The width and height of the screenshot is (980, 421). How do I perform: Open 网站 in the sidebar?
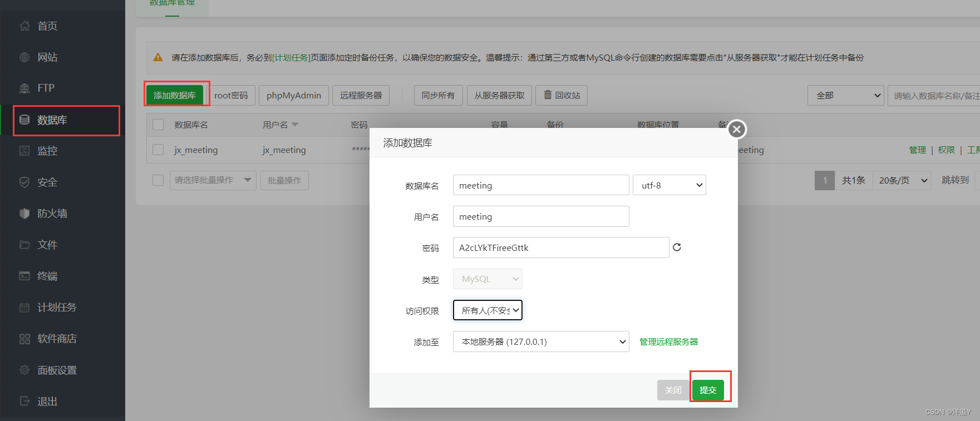(47, 57)
